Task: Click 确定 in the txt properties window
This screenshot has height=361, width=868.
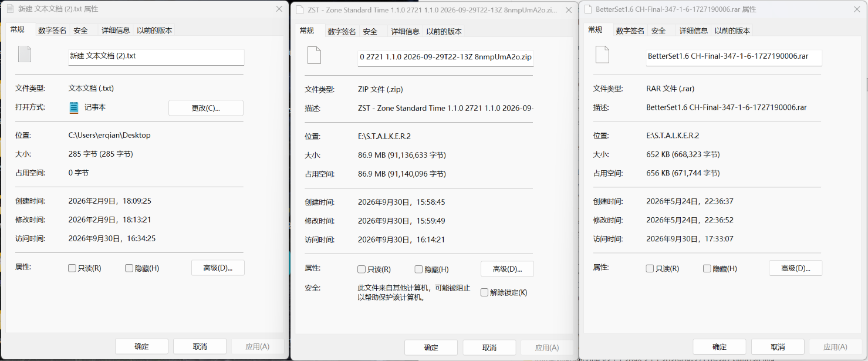Action: pyautogui.click(x=141, y=346)
